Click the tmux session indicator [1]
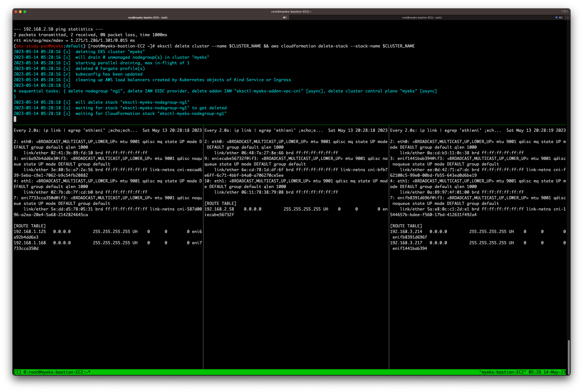583x392 pixels. (x=17, y=372)
